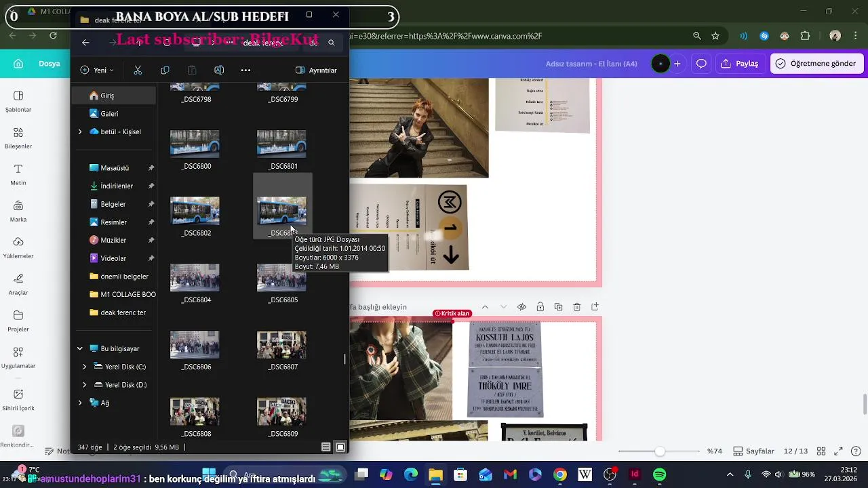Open Projeler panel in Canva sidebar

point(18,321)
